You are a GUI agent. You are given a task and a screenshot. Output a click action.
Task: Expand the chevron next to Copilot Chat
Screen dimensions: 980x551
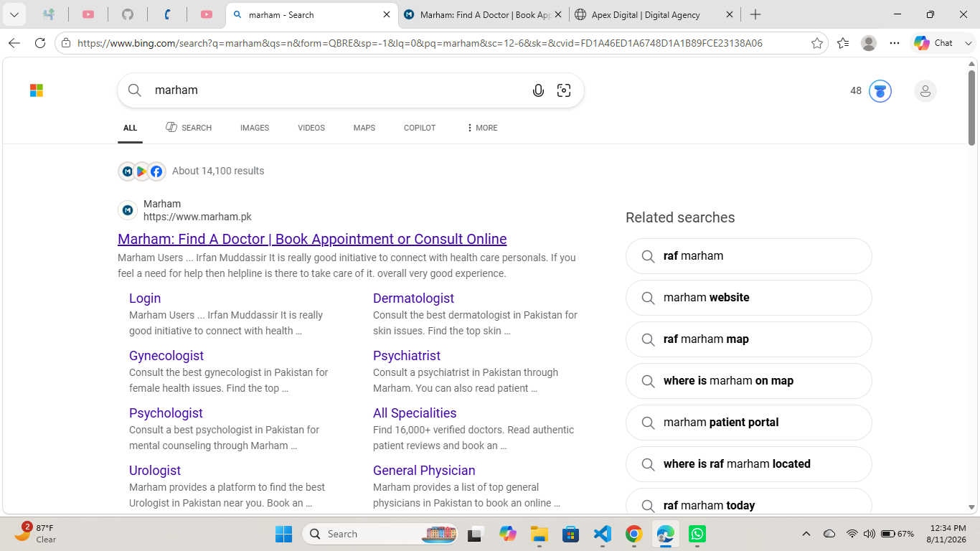969,43
